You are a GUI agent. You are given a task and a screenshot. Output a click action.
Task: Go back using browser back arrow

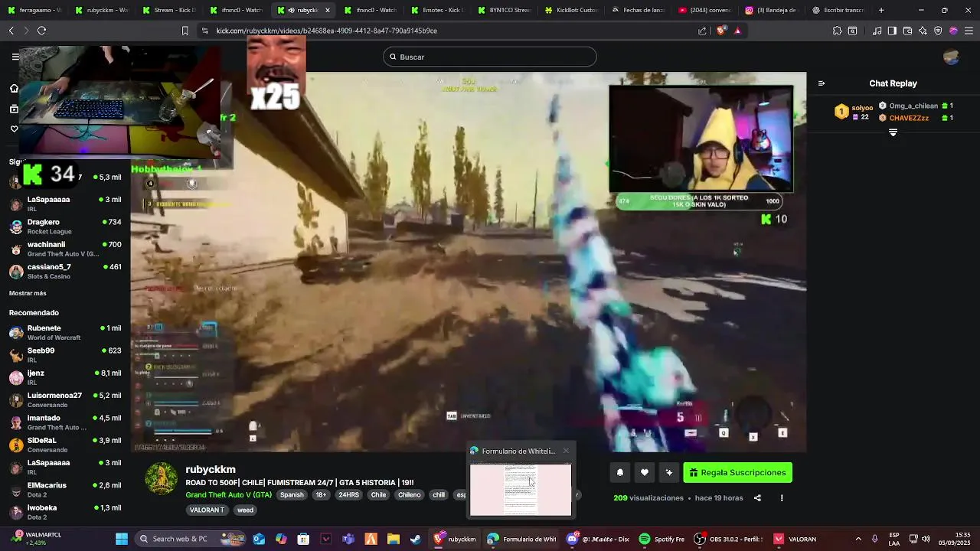pos(11,31)
